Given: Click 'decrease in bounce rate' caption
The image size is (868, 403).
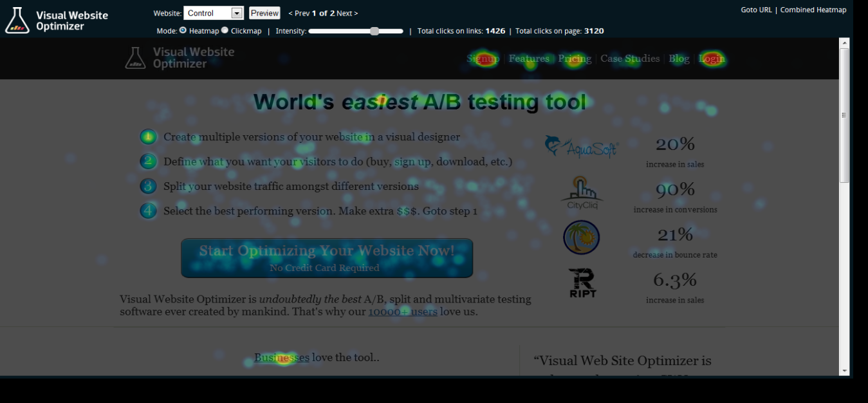Looking at the screenshot, I should tap(675, 254).
